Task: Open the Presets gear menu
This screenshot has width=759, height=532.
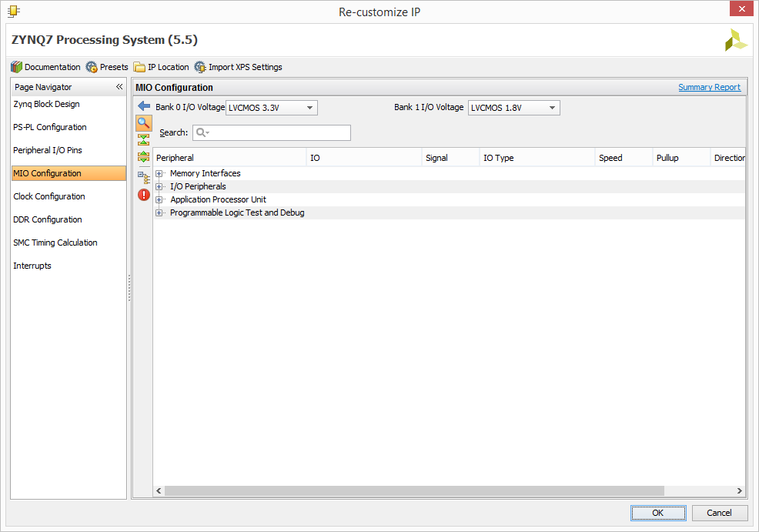Action: (107, 67)
